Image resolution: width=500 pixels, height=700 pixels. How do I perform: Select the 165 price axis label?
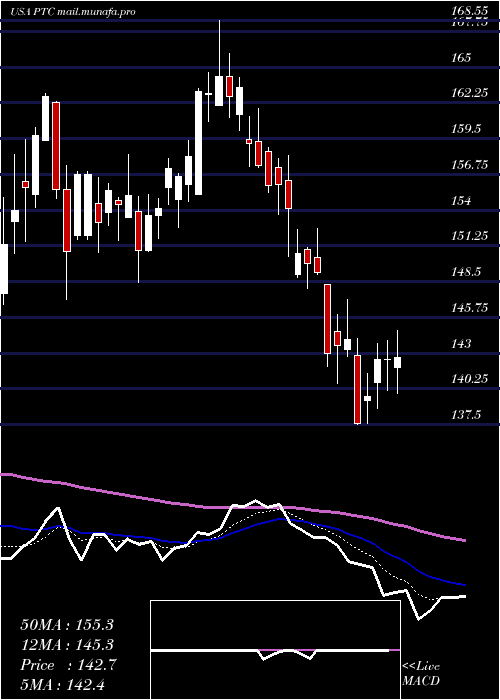(x=462, y=58)
